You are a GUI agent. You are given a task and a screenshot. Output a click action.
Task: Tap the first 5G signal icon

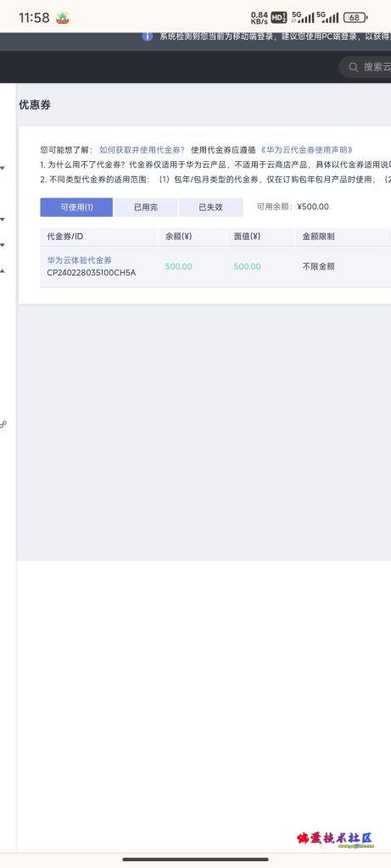pos(303,18)
